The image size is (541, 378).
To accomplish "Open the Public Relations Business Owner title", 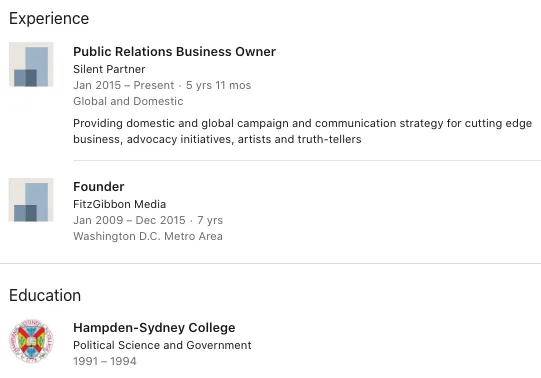I will click(x=174, y=52).
